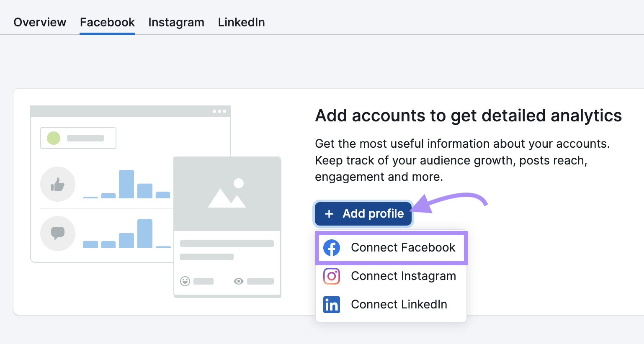Click the comment bubble icon in the illustration
This screenshot has width=644, height=344.
[x=58, y=234]
